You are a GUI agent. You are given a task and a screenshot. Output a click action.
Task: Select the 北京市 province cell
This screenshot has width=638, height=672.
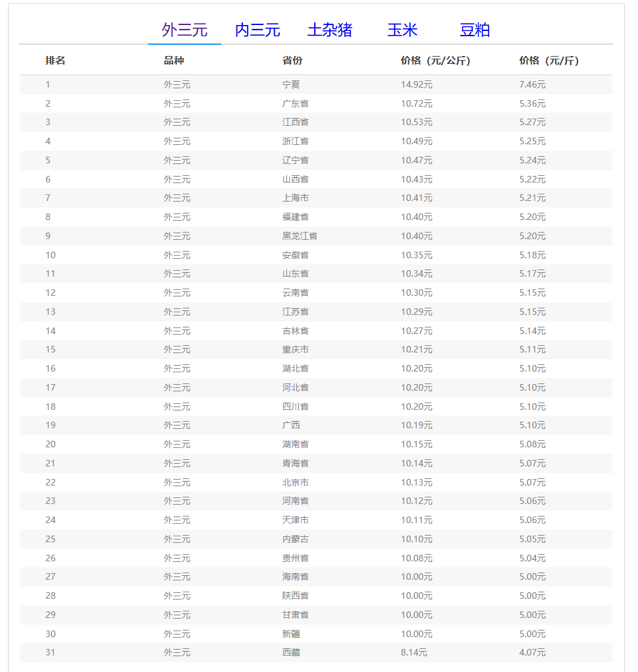pos(296,482)
